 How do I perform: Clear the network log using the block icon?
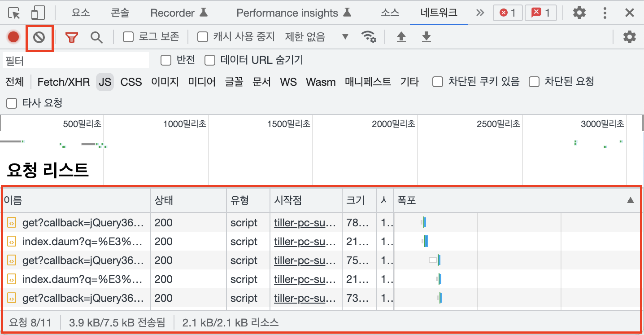pos(39,37)
